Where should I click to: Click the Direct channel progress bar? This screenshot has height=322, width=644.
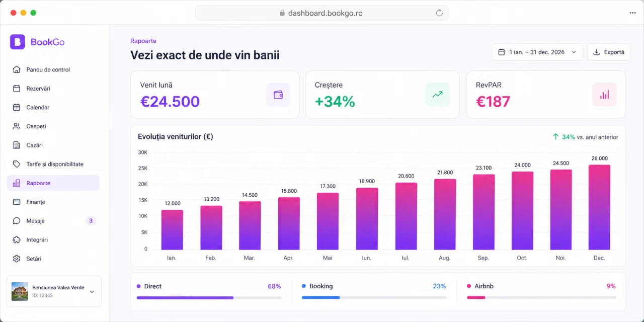(209, 298)
